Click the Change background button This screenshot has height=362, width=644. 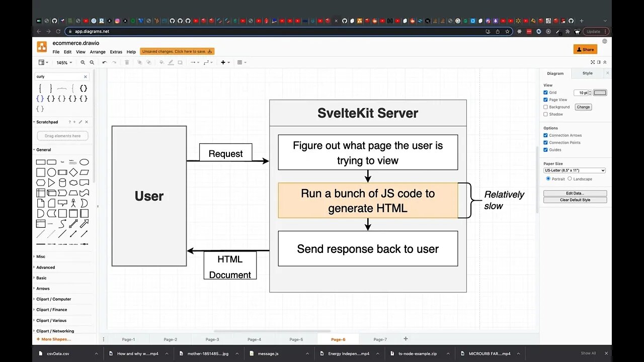click(x=583, y=107)
